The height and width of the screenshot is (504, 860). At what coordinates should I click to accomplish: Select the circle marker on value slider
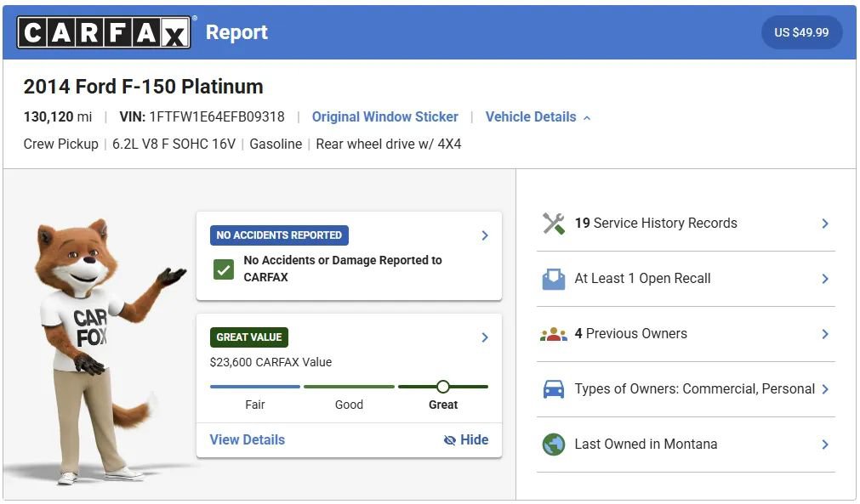pyautogui.click(x=443, y=387)
